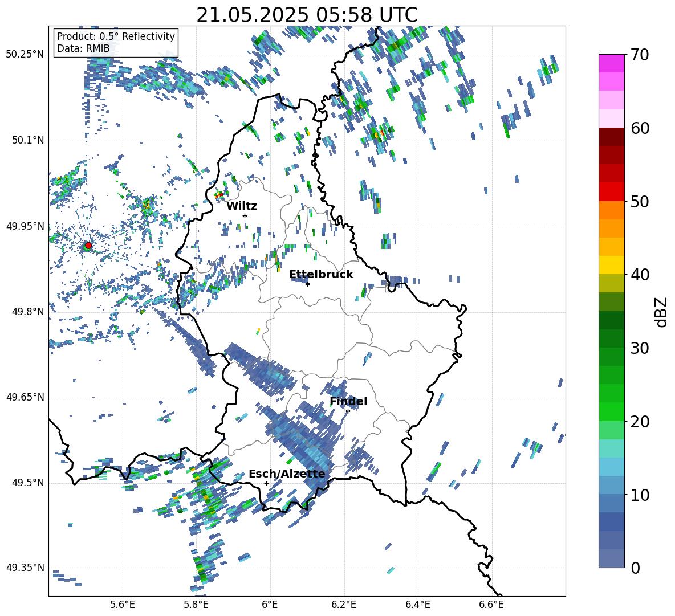This screenshot has height=616, width=675.
Task: Click the 50 tick on the colorbar
Action: point(640,201)
